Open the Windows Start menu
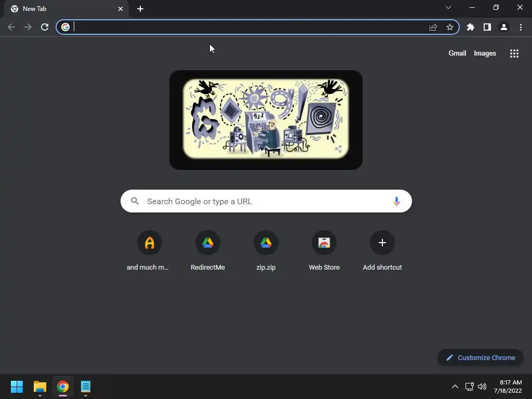The width and height of the screenshot is (532, 399). (17, 387)
